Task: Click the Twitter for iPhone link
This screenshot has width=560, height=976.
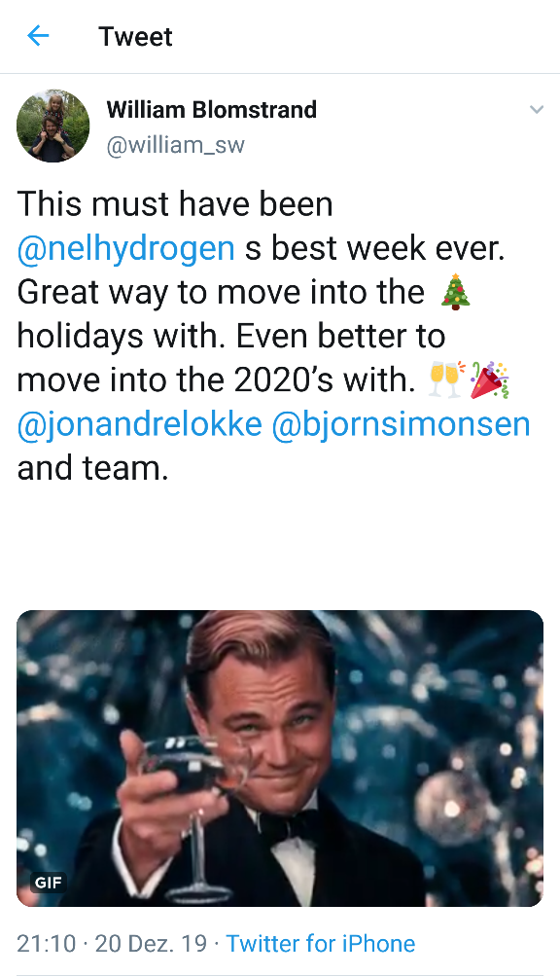Action: click(321, 943)
